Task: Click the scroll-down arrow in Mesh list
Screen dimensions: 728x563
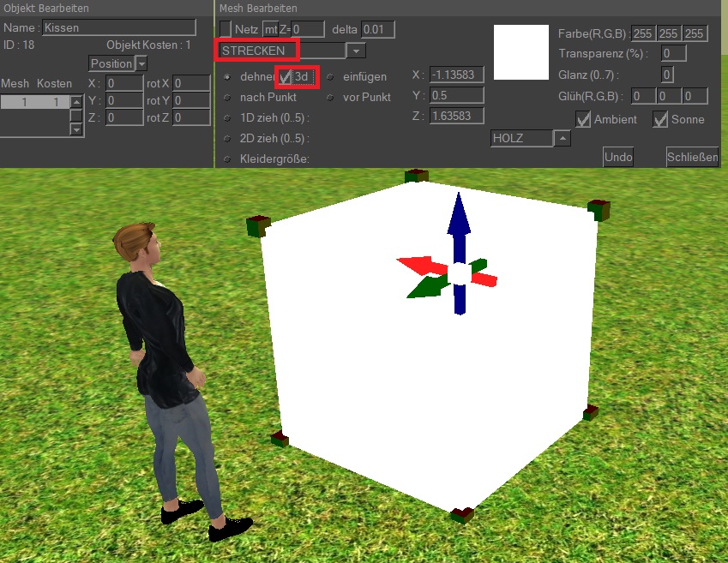Action: point(76,129)
